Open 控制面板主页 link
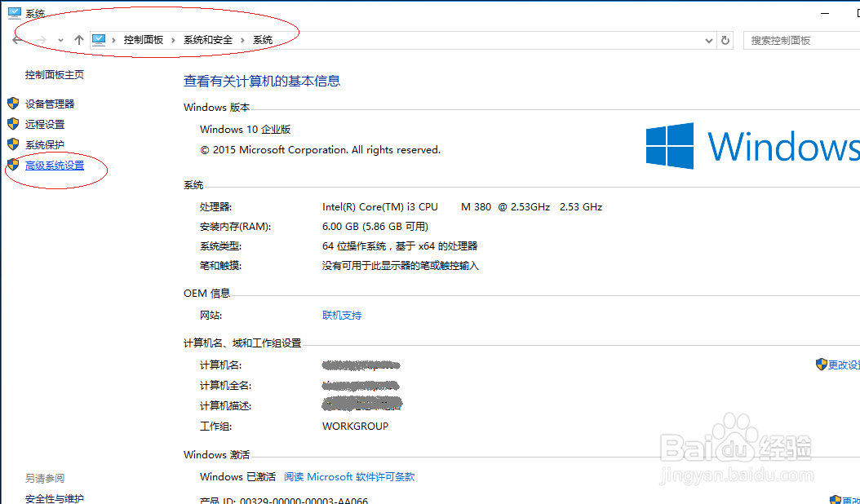 coord(55,74)
